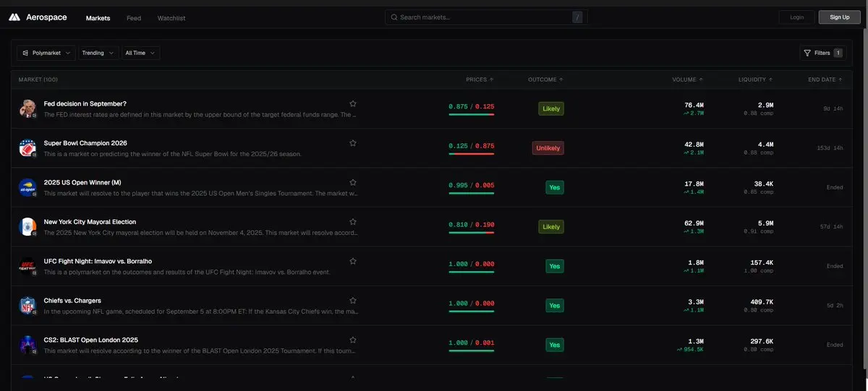
Task: Sort by the Volume column header
Action: (x=687, y=80)
